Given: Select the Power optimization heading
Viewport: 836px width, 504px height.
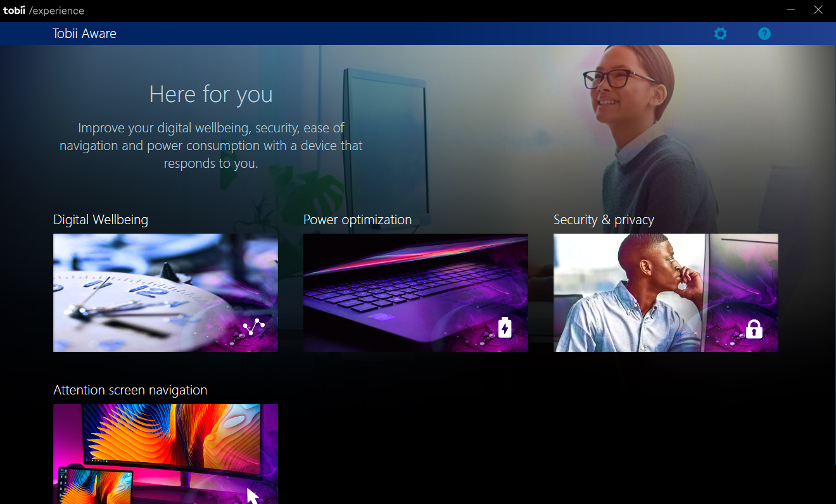Looking at the screenshot, I should [357, 220].
